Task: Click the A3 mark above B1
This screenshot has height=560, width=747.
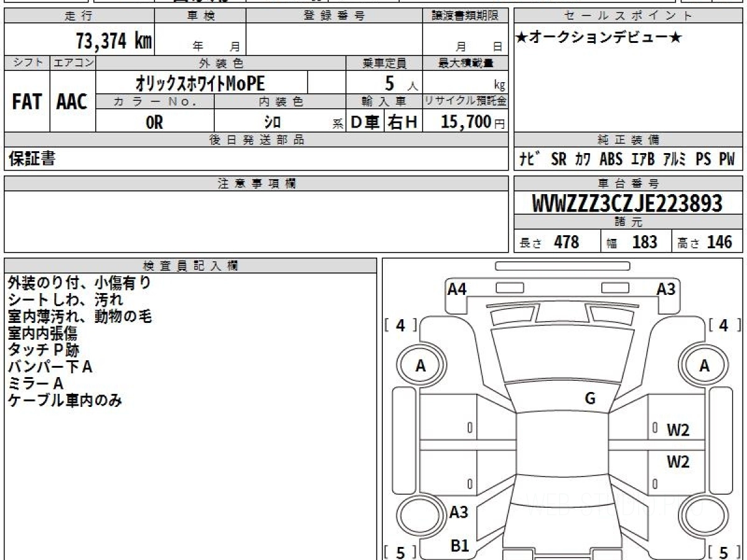Action: [x=459, y=513]
